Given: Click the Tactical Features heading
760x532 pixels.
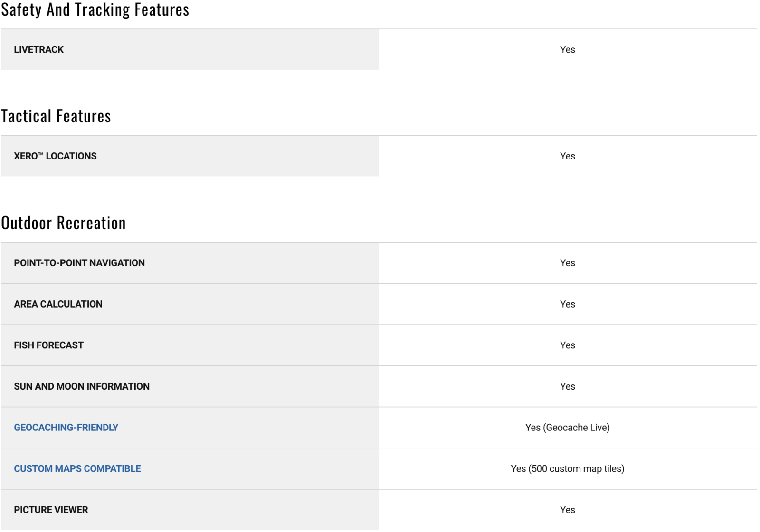Looking at the screenshot, I should pos(56,116).
